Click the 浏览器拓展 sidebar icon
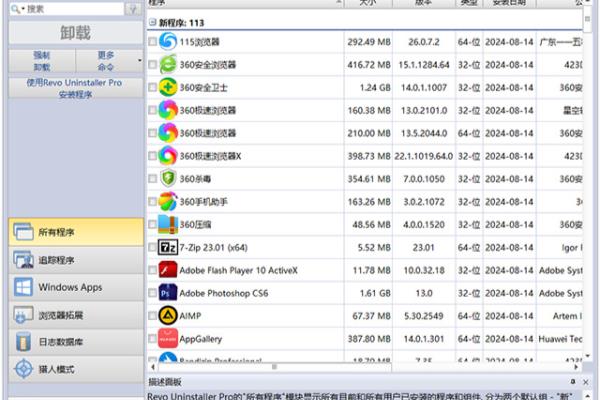 click(x=23, y=315)
